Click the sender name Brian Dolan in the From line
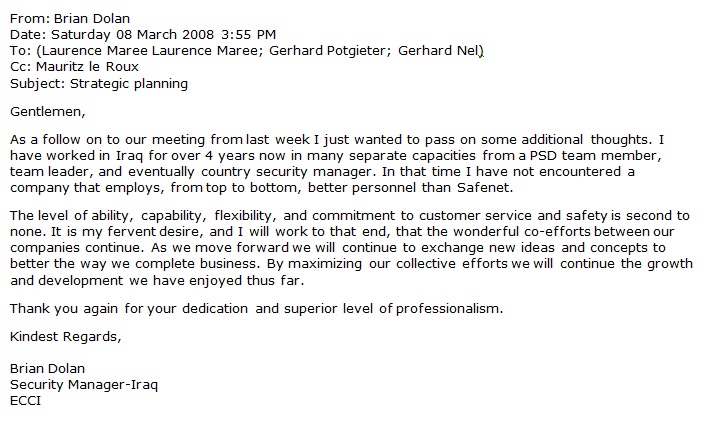The image size is (703, 422). tap(84, 15)
